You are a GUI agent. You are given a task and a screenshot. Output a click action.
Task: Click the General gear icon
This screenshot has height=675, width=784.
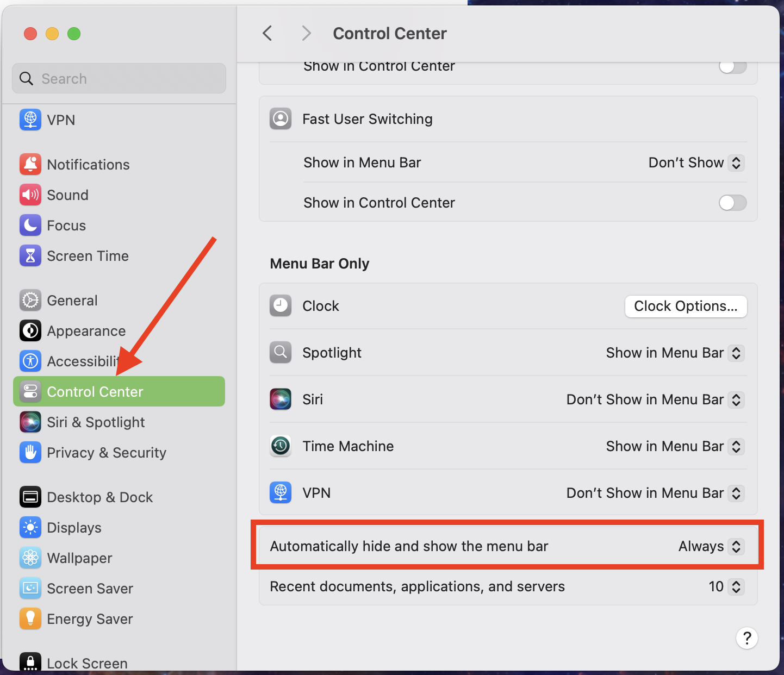click(30, 300)
